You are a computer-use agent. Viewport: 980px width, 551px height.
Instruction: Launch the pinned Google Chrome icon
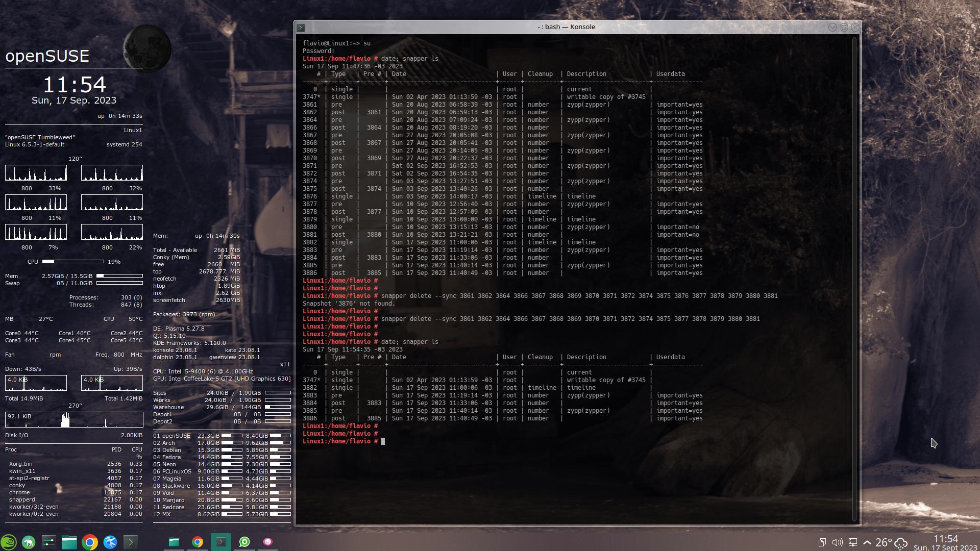click(x=90, y=542)
